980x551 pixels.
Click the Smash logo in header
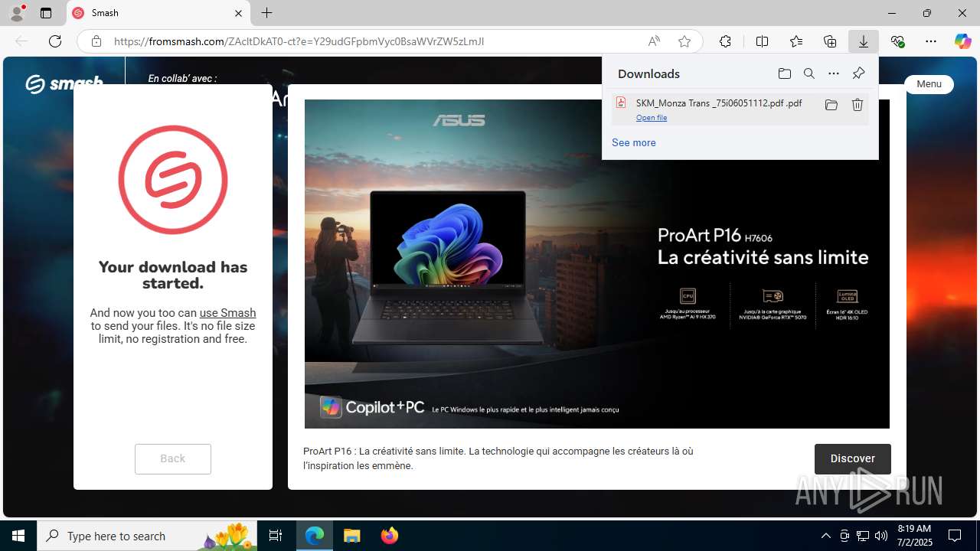click(x=64, y=83)
